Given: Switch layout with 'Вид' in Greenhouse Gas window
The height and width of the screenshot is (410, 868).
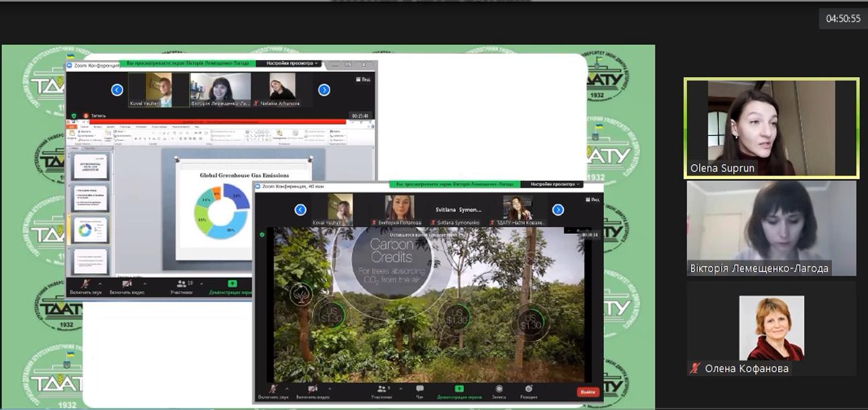Looking at the screenshot, I should pyautogui.click(x=363, y=79).
